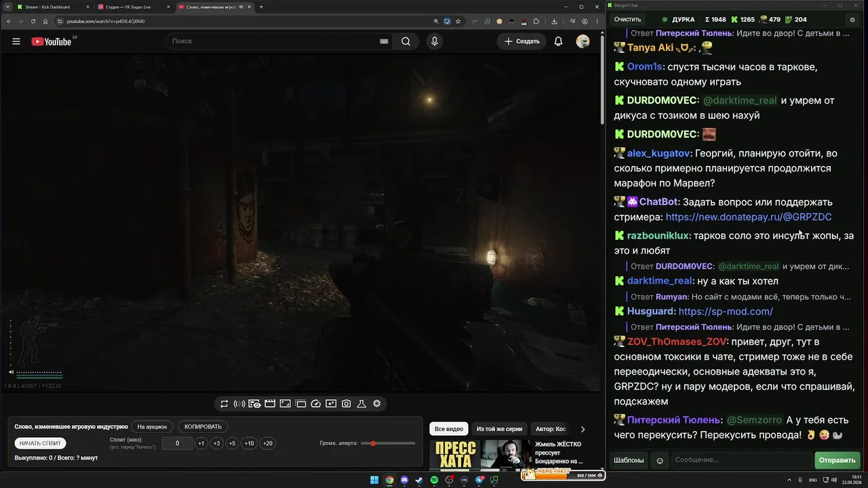Viewport: 868px width, 488px height.
Task: Select the 'Все видео' filter chip
Action: (x=449, y=429)
